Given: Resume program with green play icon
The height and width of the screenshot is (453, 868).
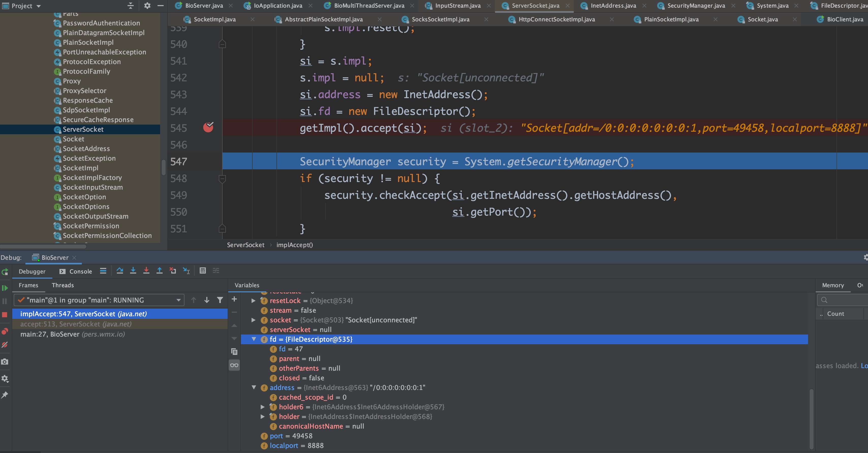Looking at the screenshot, I should click(x=5, y=288).
